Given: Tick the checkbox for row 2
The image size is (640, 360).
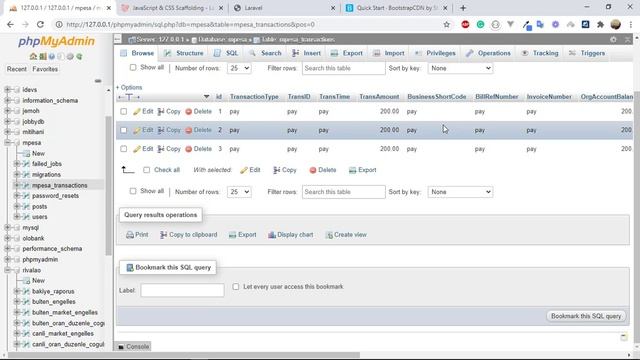Looking at the screenshot, I should [x=124, y=130].
